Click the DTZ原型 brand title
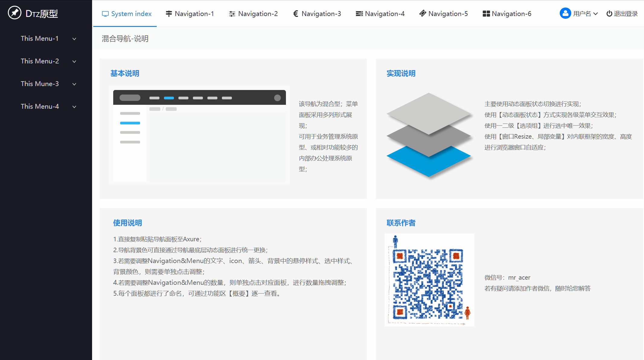This screenshot has height=360, width=644. [42, 14]
